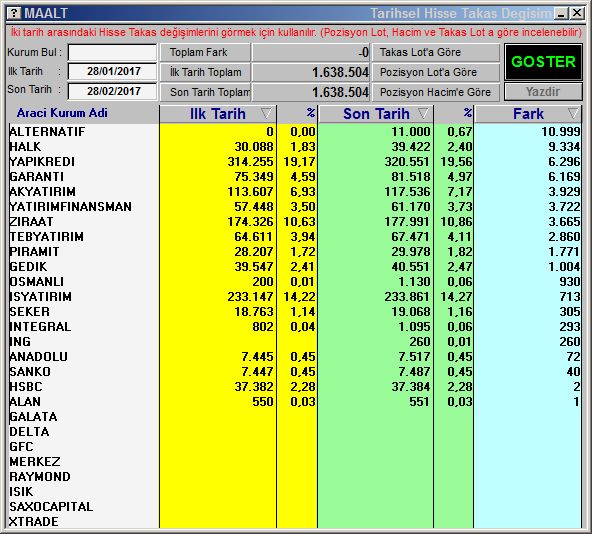
Task: Select Pozisyon Hacim'e Göre option
Action: click(x=436, y=92)
